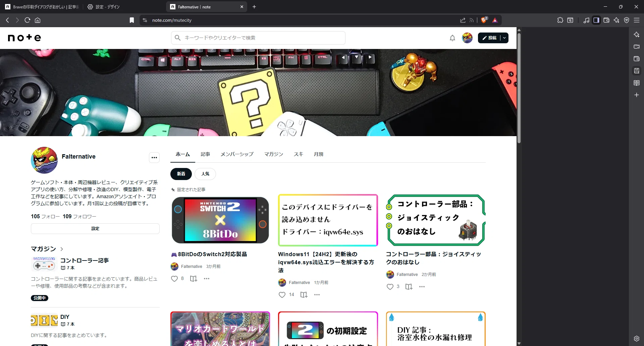Viewport: 644px width, 346px height.
Task: Open the iqvw64e.sys driver article thumbnail
Action: click(328, 220)
